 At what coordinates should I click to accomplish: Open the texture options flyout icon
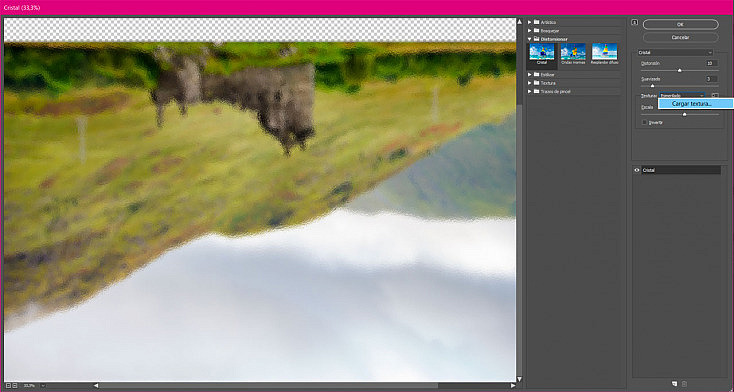click(x=715, y=95)
